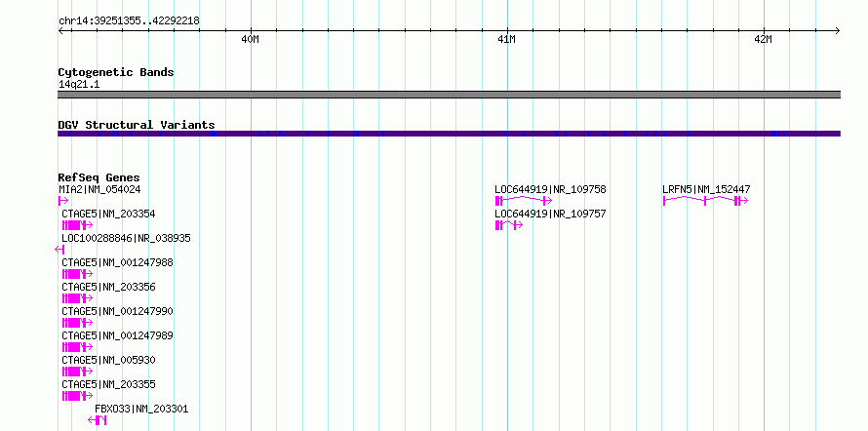Click the chr14:39251355..42292218 coordinate label
This screenshot has width=868, height=431.
pyautogui.click(x=129, y=21)
